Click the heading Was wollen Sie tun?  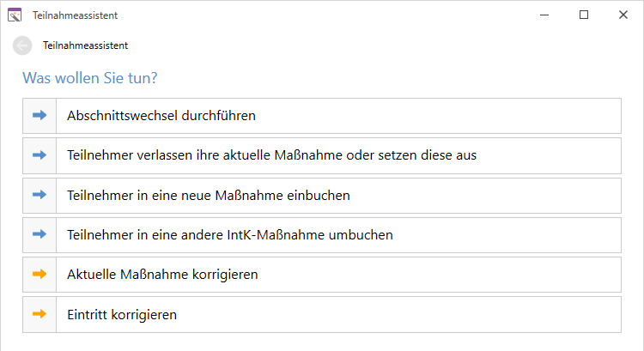[x=89, y=78]
